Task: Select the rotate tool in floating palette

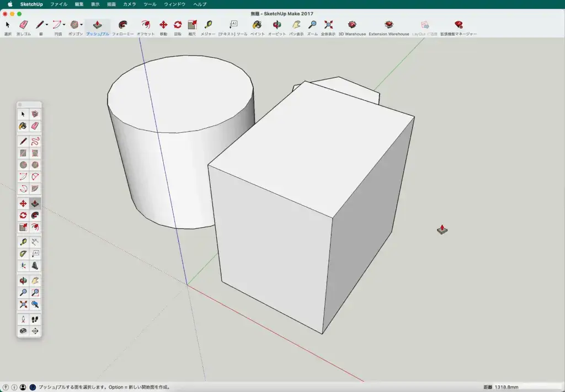Action: (23, 215)
